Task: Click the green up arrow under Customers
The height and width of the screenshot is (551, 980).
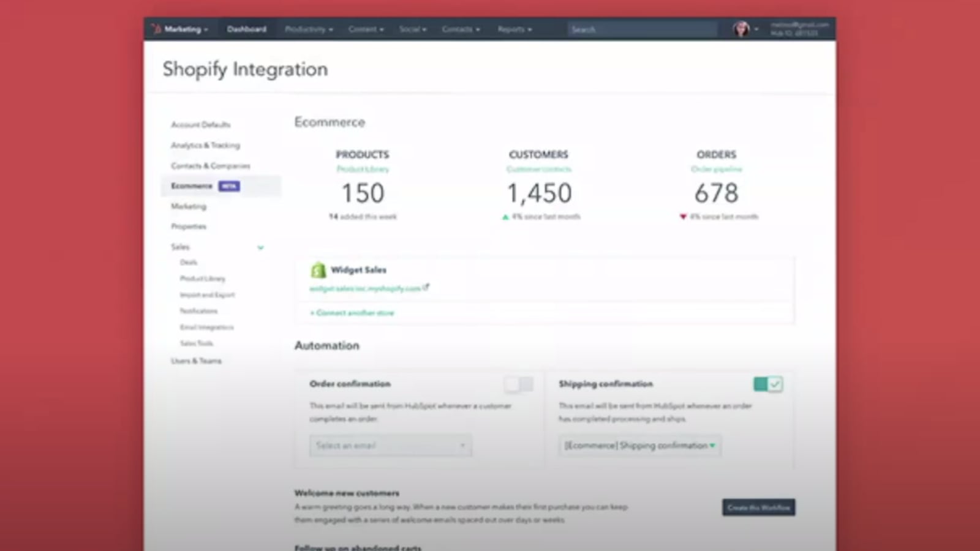Action: tap(505, 217)
